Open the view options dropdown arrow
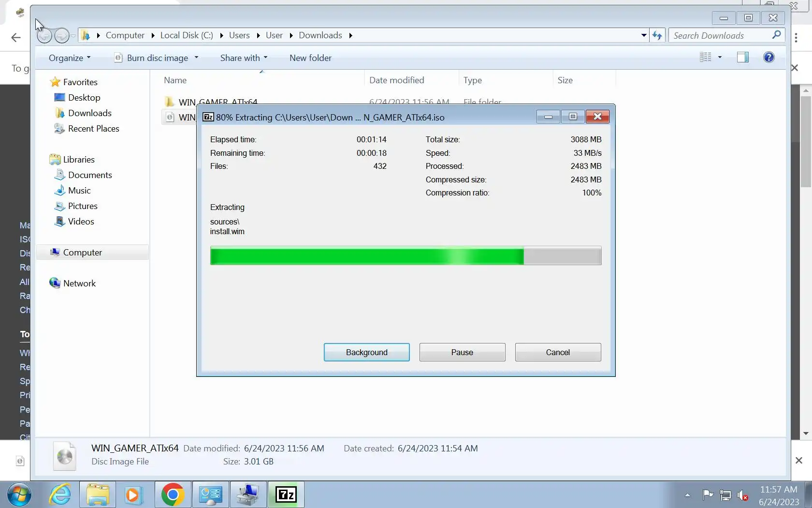The height and width of the screenshot is (508, 812). coord(720,58)
